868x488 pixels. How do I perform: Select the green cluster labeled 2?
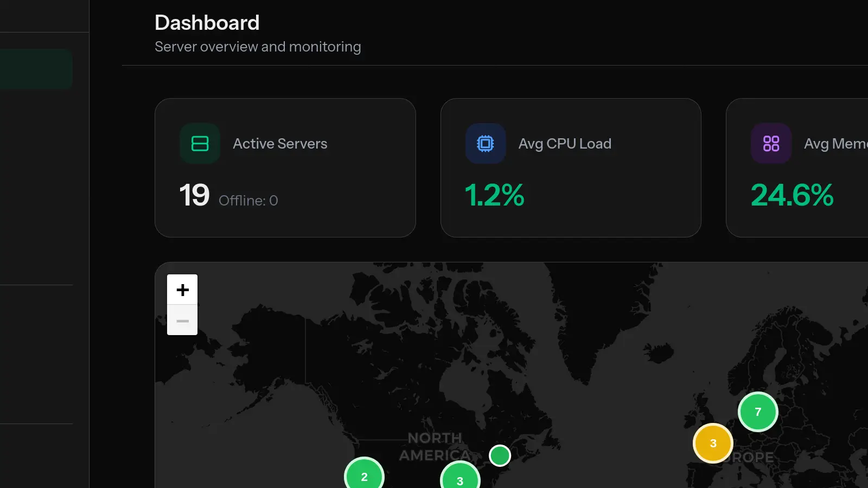pos(364,477)
